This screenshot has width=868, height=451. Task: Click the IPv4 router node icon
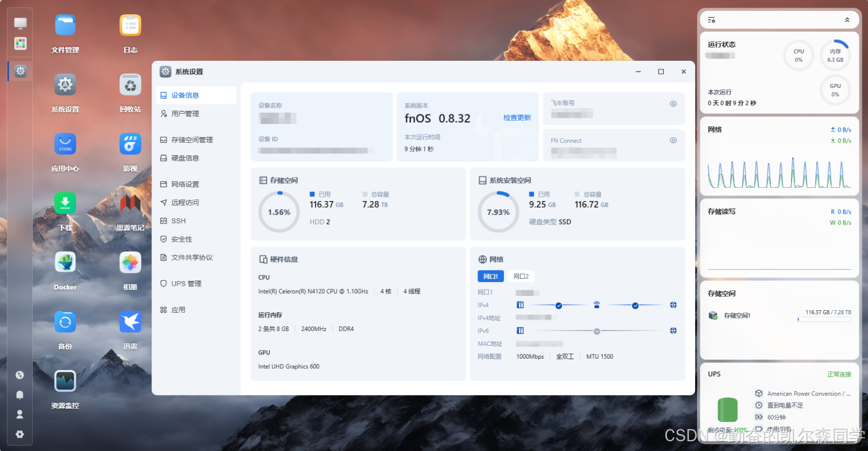tap(597, 305)
